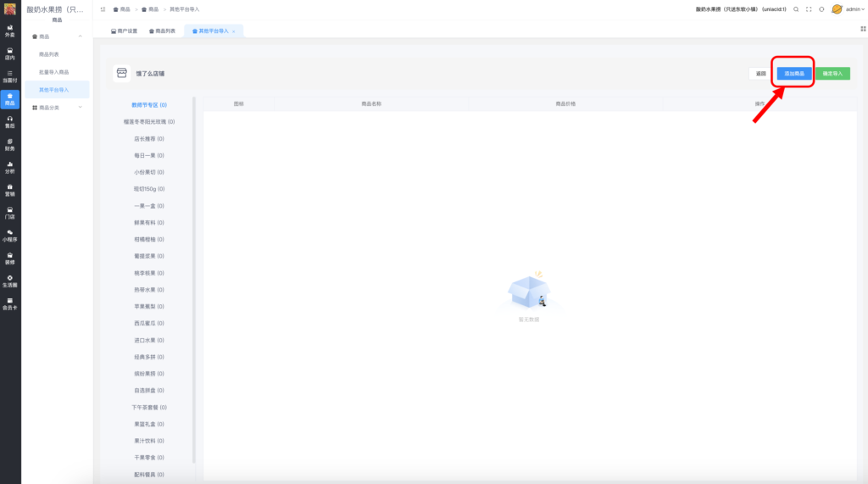
Task: Switch to the 商品列表 tab
Action: 163,31
